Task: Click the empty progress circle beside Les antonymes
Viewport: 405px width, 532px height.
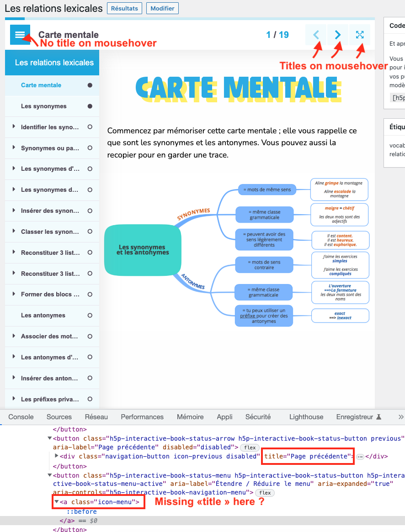Action: [x=90, y=316]
